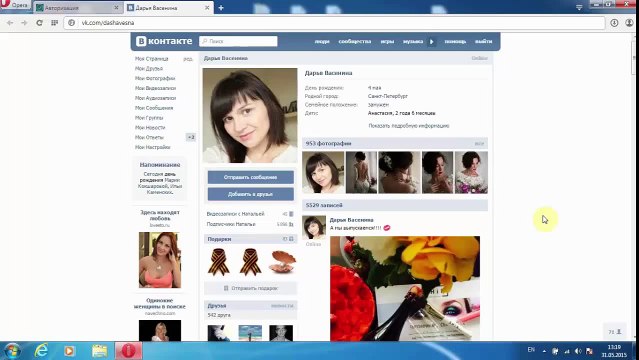Open the browser account icon

[x=630, y=23]
